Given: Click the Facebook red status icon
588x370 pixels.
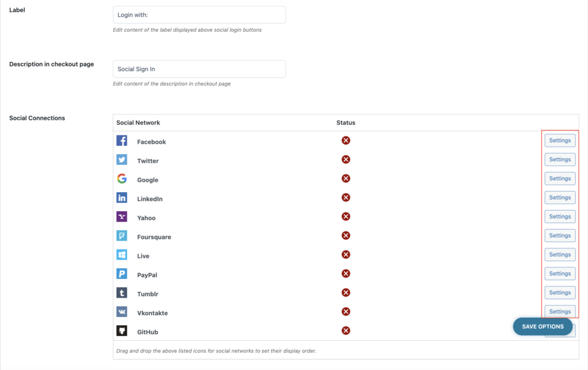Looking at the screenshot, I should [346, 141].
